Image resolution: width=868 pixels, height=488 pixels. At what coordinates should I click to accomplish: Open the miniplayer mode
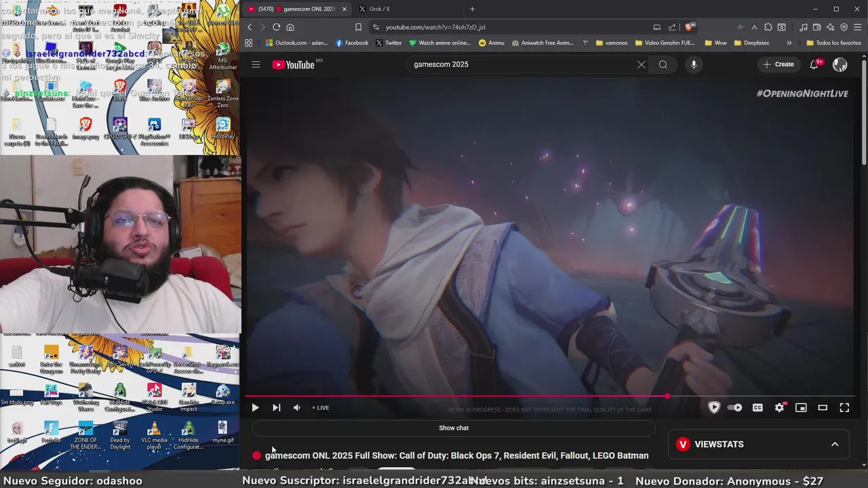point(801,407)
